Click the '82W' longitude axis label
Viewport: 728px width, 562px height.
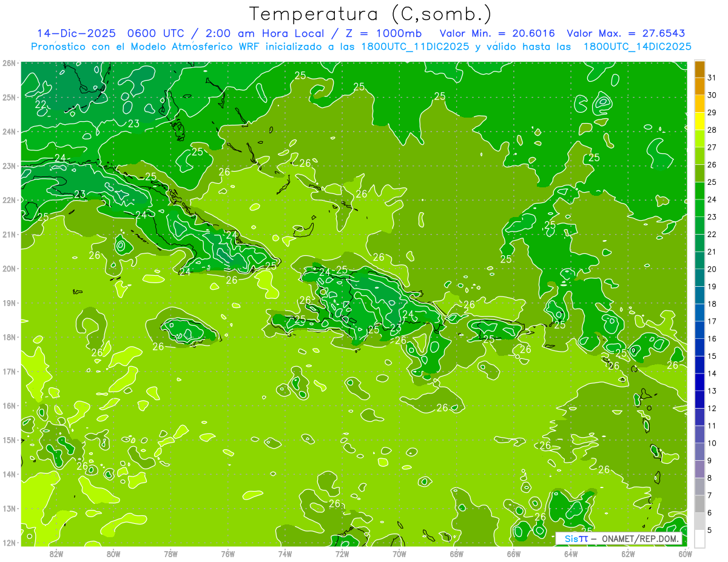point(56,554)
